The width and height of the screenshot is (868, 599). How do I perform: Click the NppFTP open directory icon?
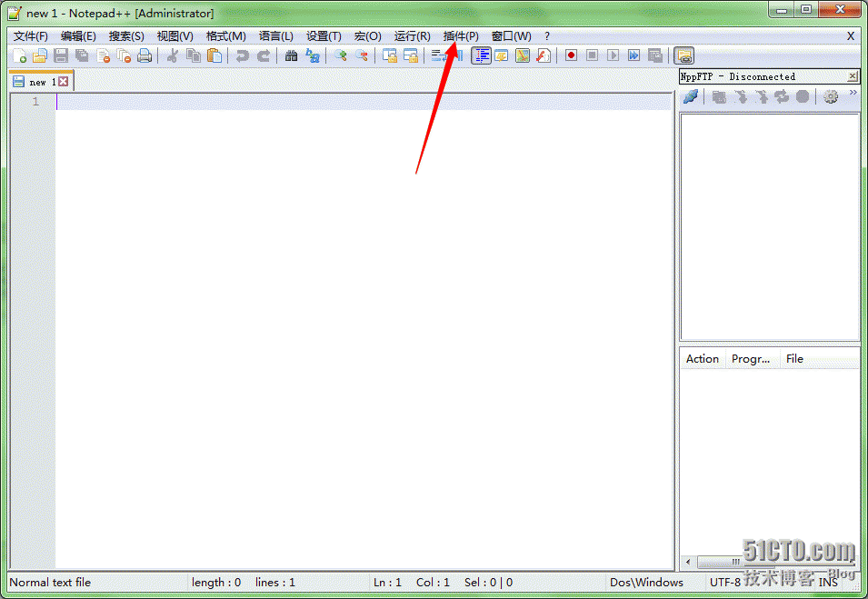pyautogui.click(x=719, y=97)
